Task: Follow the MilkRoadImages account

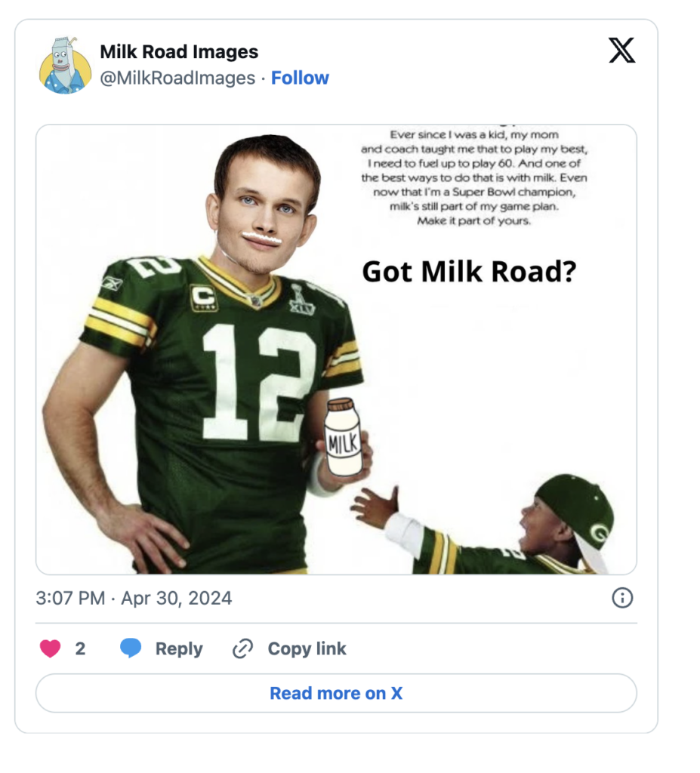Action: (300, 78)
